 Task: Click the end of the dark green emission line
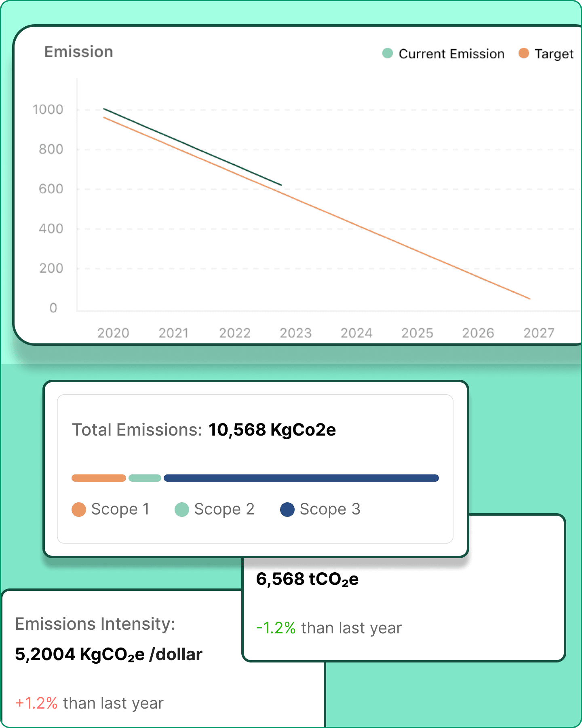coord(281,185)
